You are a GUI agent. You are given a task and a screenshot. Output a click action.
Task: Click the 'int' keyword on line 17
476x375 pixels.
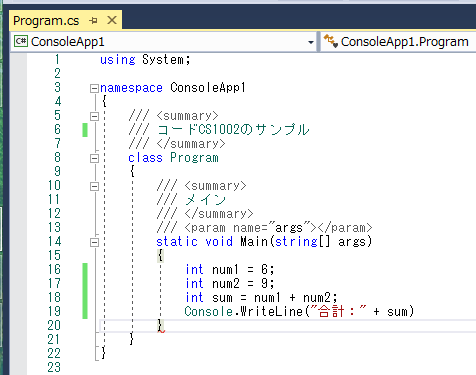coord(194,283)
